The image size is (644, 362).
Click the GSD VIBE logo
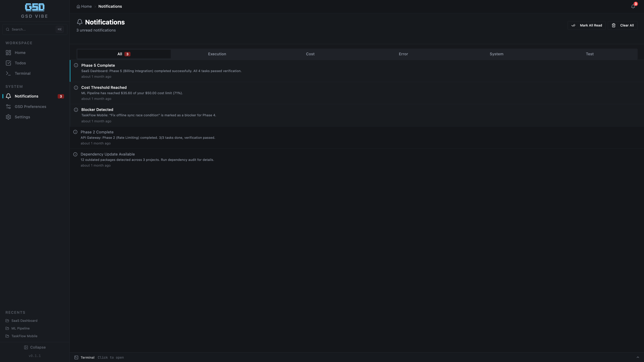pos(35,7)
